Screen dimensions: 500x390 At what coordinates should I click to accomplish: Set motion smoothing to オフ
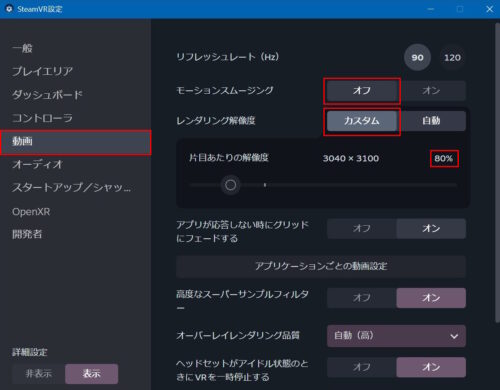click(x=362, y=90)
